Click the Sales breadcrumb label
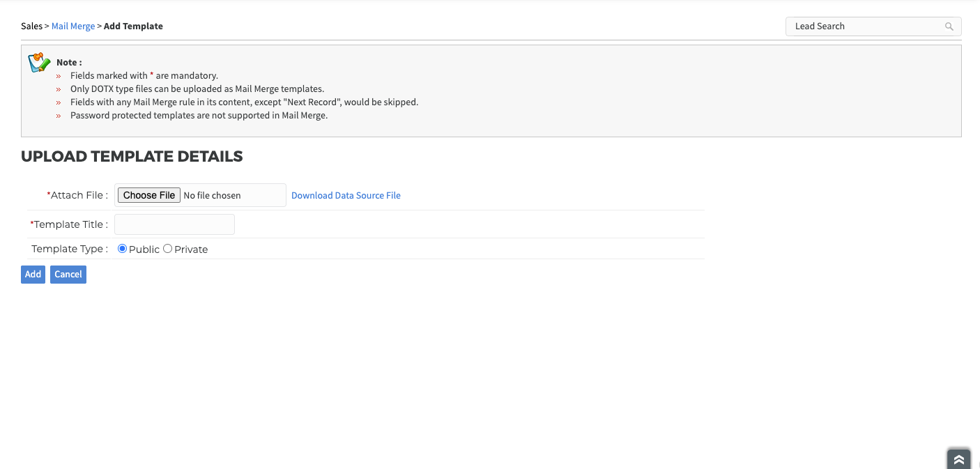This screenshot has width=980, height=469. click(x=31, y=26)
